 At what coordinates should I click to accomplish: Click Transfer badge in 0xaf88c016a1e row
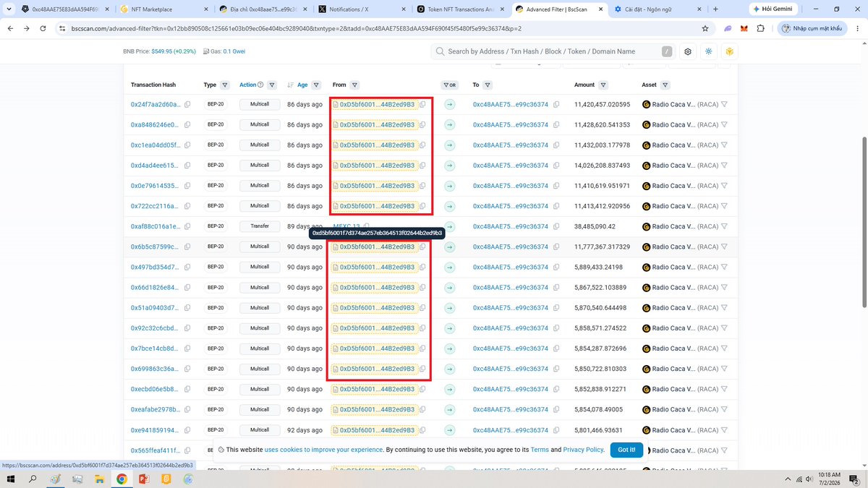tap(260, 226)
